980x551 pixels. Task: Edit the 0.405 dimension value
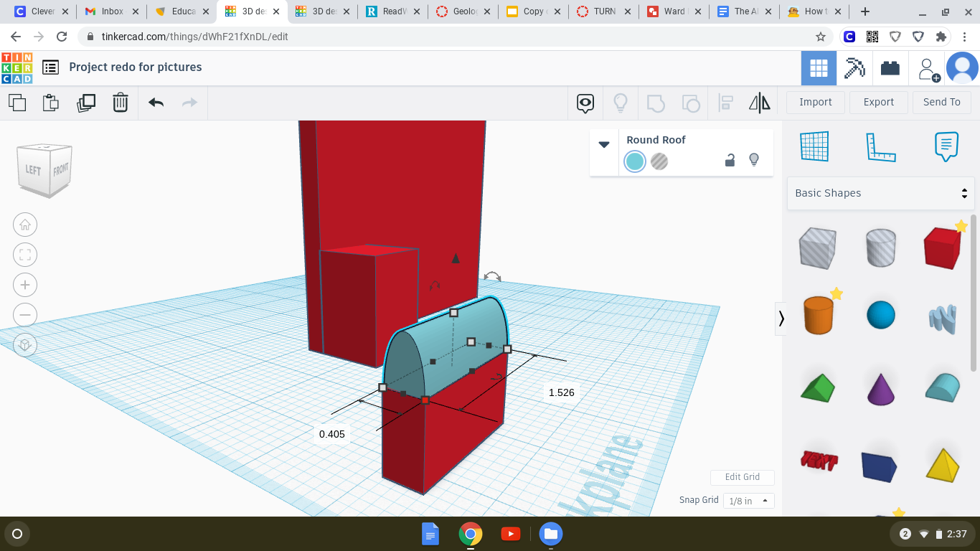pyautogui.click(x=332, y=434)
